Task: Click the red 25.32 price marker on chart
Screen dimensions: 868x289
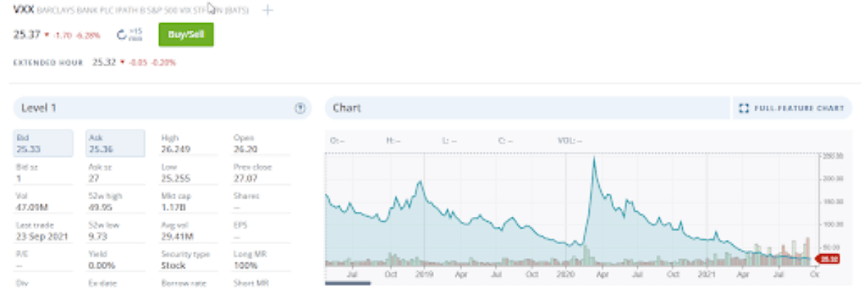Action: 827,259
